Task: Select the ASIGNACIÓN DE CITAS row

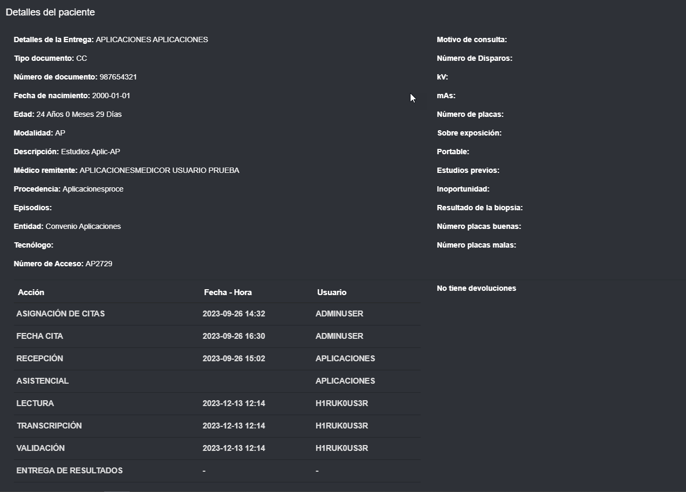Action: pos(217,314)
